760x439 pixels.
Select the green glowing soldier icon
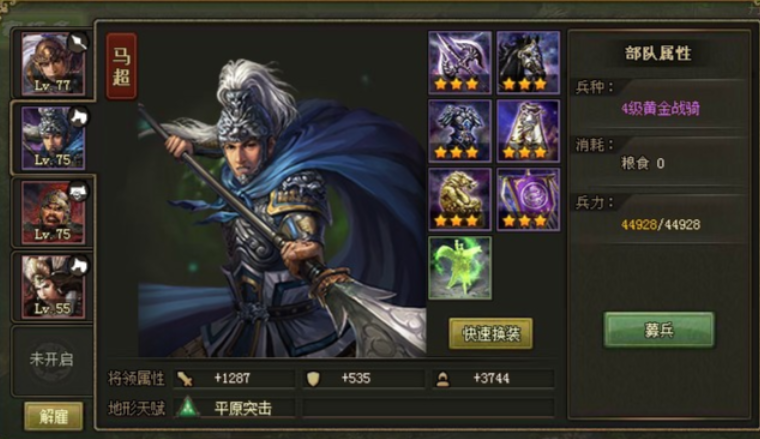(x=459, y=268)
